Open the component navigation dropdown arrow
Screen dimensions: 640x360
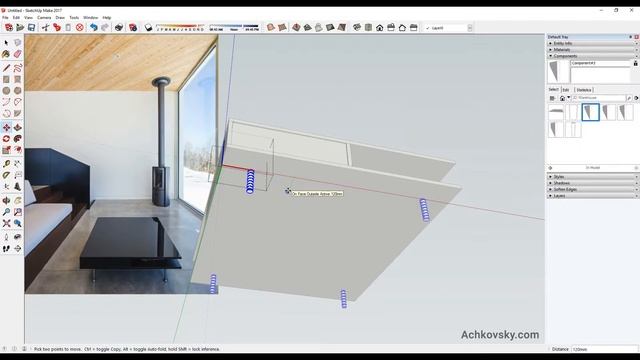click(569, 98)
